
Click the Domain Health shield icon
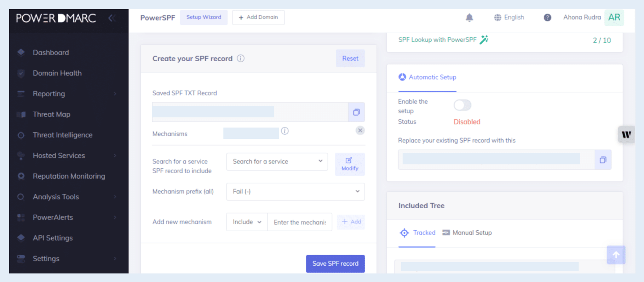click(21, 73)
